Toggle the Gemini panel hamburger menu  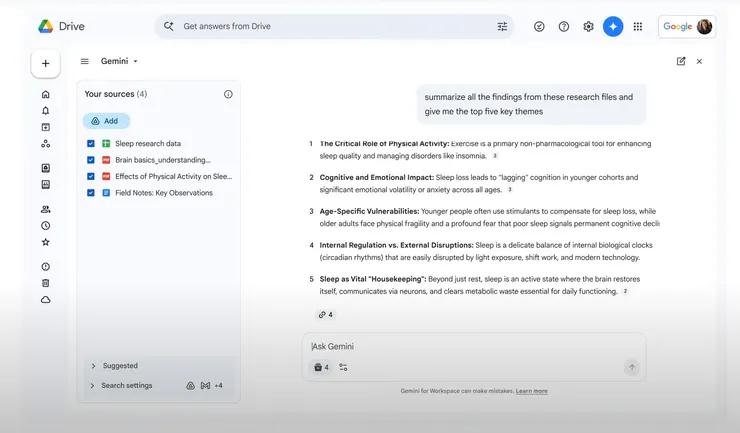84,61
